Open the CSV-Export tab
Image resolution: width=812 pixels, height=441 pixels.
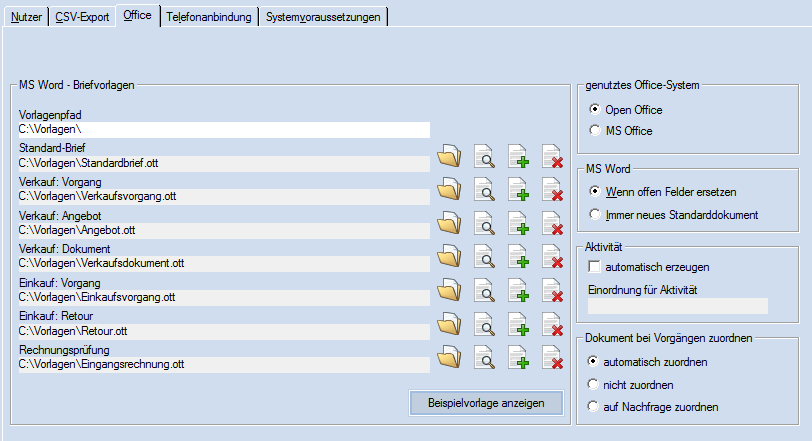pyautogui.click(x=79, y=17)
